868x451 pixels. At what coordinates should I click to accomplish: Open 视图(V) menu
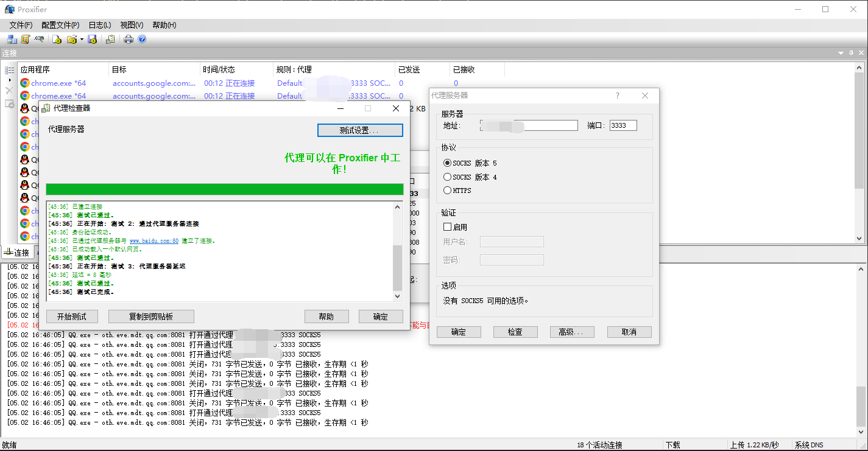132,25
